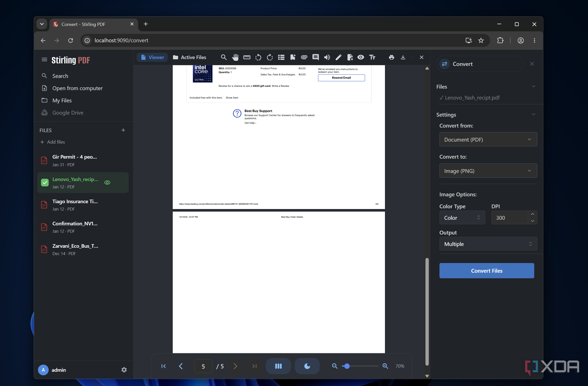Follow the Get help link
Image resolution: width=588 pixels, height=386 pixels.
coord(250,123)
